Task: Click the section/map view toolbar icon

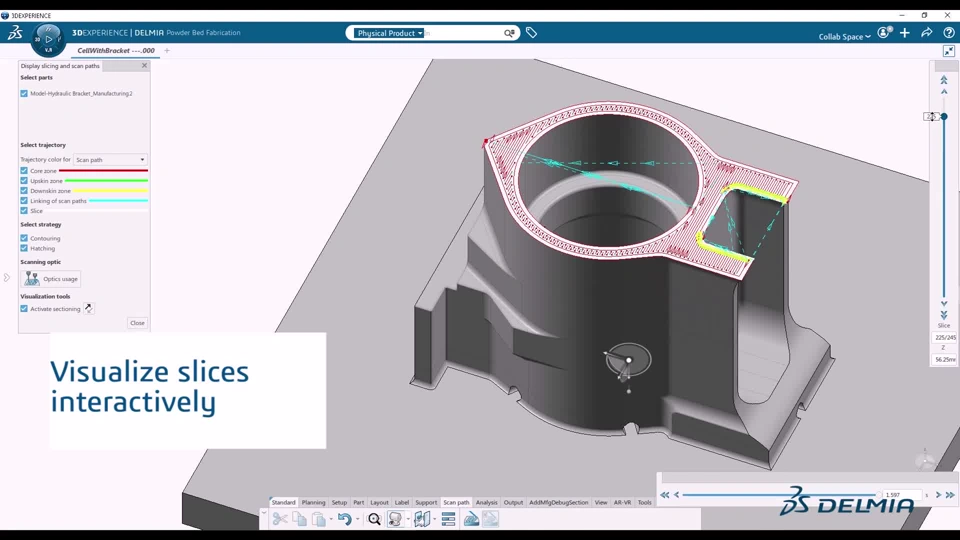Action: [x=422, y=519]
